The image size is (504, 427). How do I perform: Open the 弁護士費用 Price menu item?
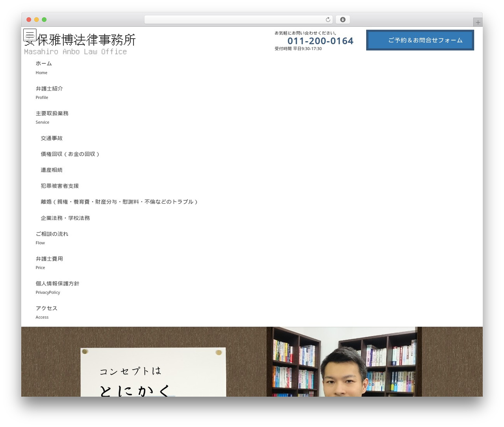(x=49, y=263)
